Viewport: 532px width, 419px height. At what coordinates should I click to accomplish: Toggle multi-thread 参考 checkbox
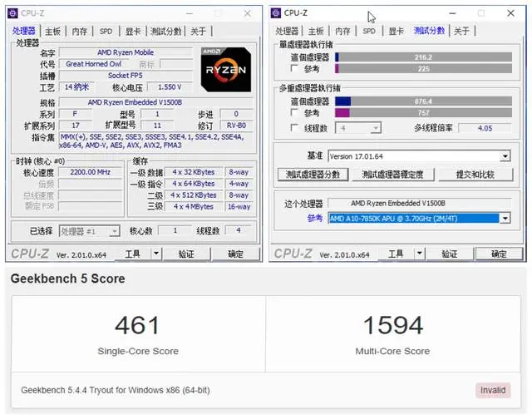(x=294, y=112)
